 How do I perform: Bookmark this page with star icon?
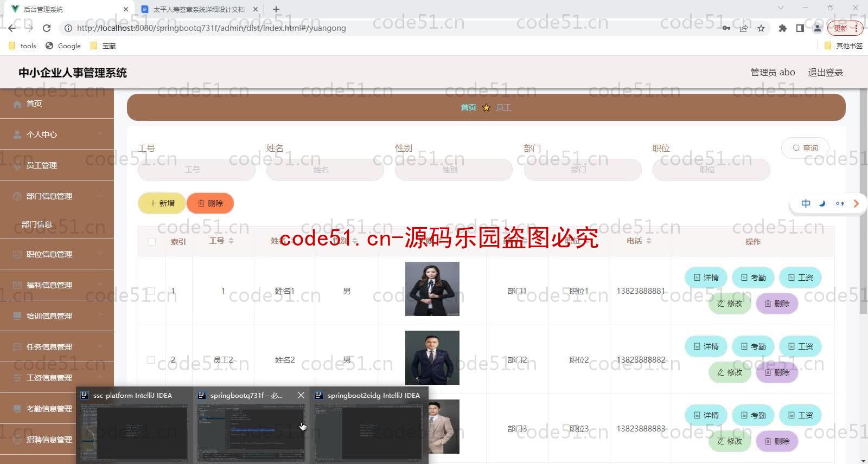click(x=761, y=28)
